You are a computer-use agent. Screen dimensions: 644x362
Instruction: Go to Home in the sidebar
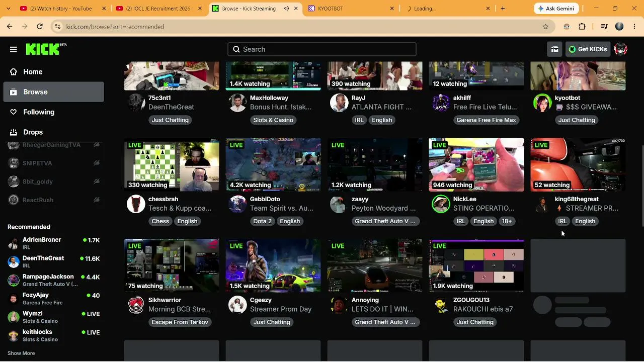pos(53,72)
